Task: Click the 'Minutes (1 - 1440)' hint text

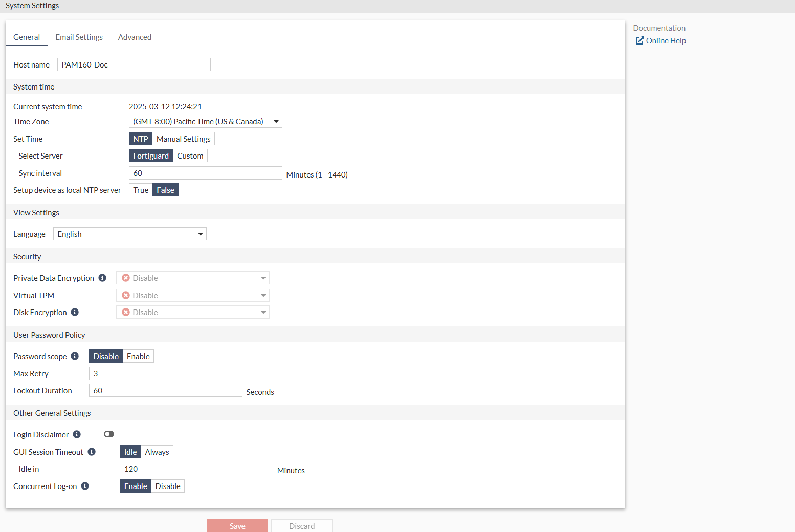Action: [x=317, y=174]
